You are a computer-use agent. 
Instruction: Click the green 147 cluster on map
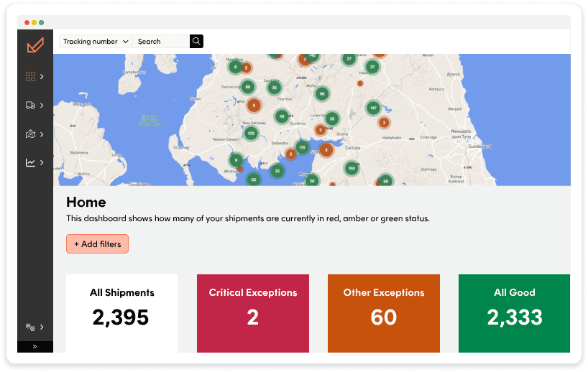373,108
